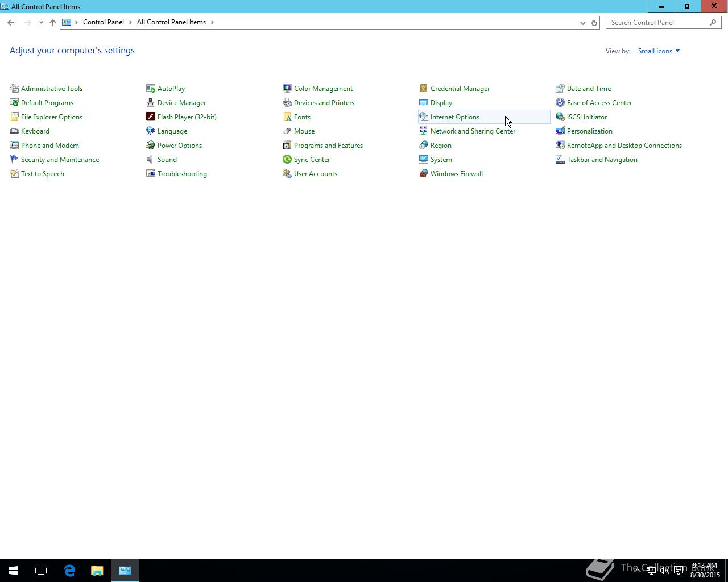The width and height of the screenshot is (728, 582).
Task: Expand chevron after All Control Panel Items
Action: 212,22
